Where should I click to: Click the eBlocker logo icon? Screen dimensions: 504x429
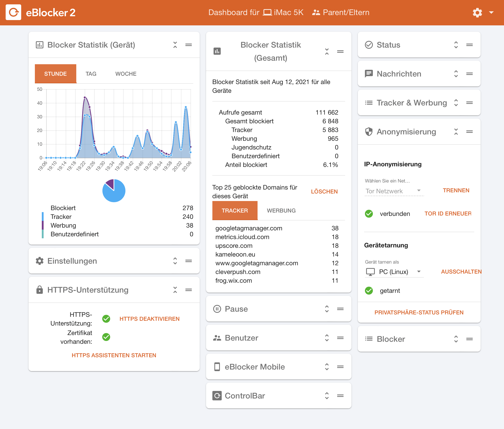pyautogui.click(x=13, y=12)
